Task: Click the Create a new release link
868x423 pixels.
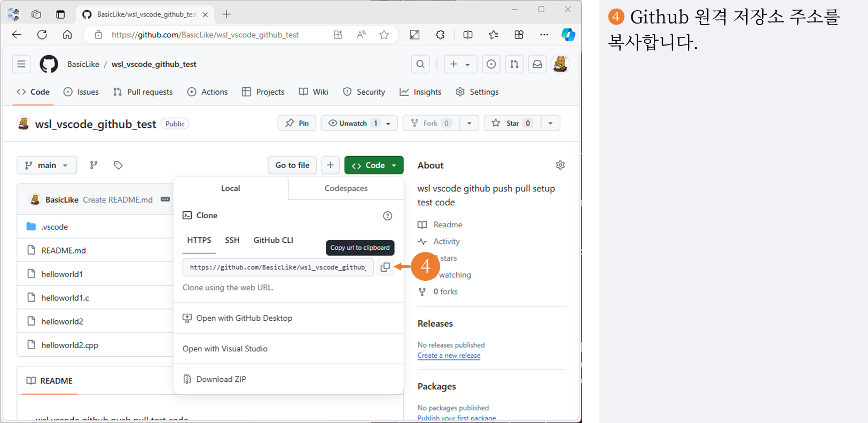Action: (x=449, y=356)
